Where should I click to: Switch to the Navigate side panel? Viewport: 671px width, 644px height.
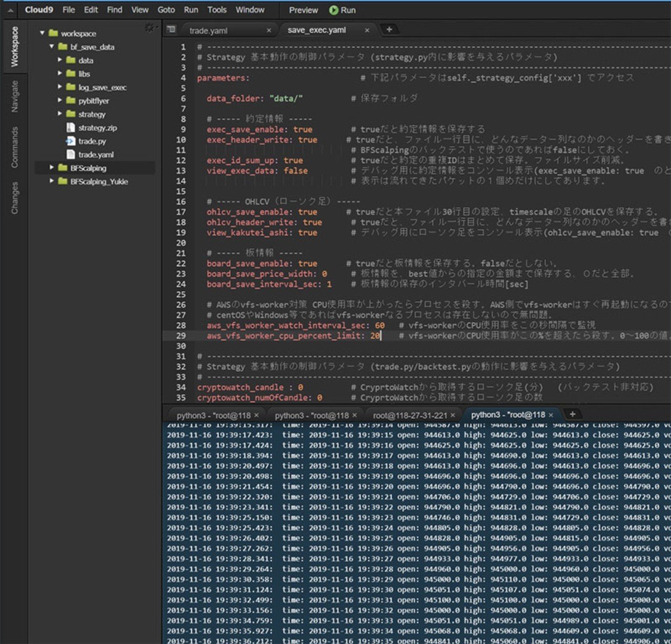click(x=14, y=96)
